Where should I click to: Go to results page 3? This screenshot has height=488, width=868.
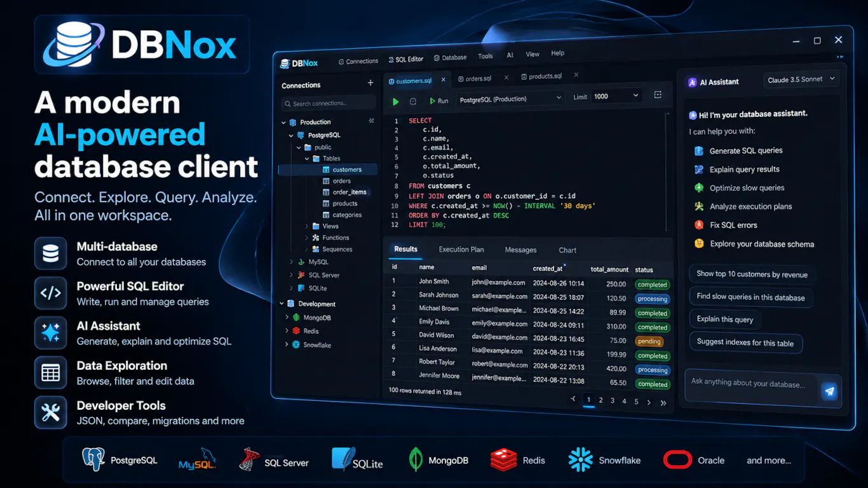click(x=613, y=400)
